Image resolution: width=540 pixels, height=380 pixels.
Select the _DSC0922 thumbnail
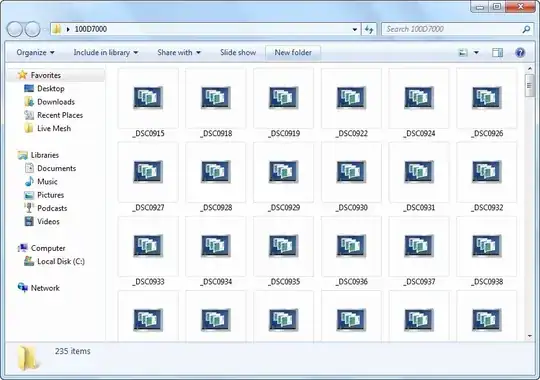[352, 98]
